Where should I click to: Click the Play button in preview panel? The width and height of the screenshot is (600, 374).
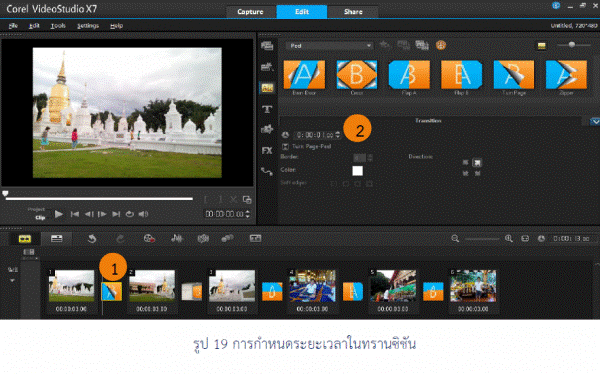(x=59, y=214)
